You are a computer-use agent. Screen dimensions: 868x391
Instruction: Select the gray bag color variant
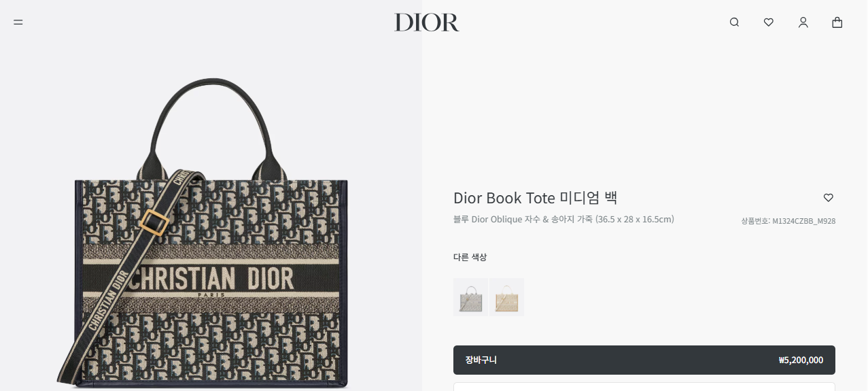point(470,297)
